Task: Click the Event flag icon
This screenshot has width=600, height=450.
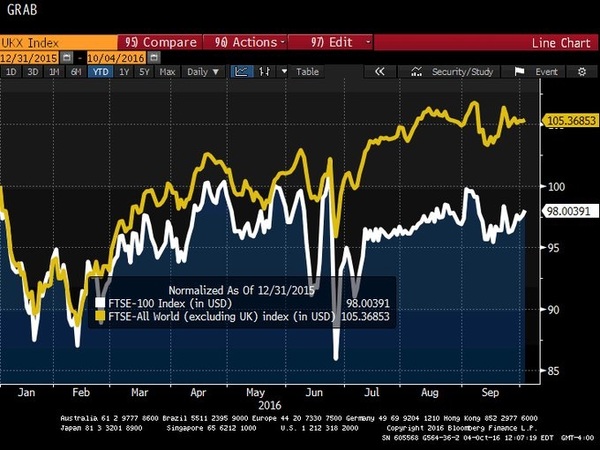Action: click(519, 72)
